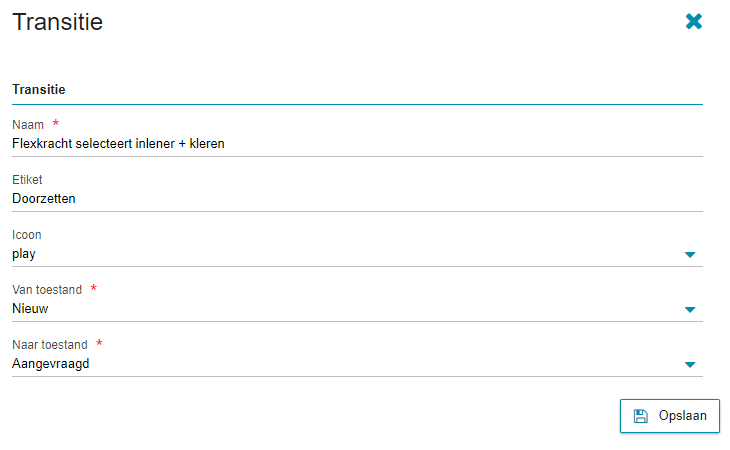
Task: Expand the Icoon dropdown arrow
Action: [x=689, y=255]
